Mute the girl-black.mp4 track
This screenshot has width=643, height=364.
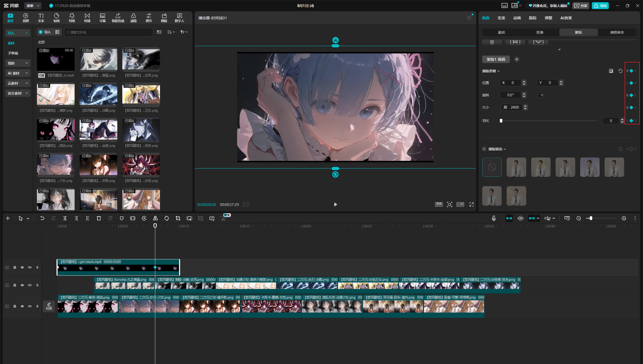click(x=30, y=267)
